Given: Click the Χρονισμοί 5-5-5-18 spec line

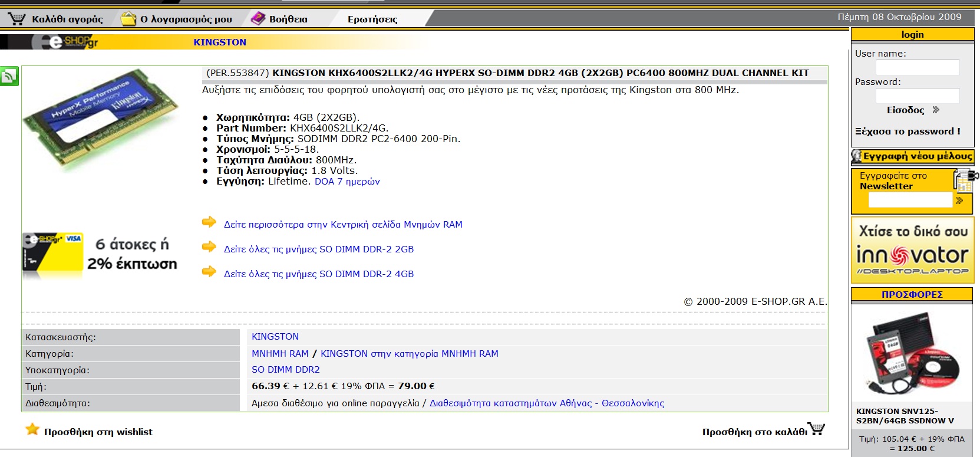Looking at the screenshot, I should pos(268,150).
